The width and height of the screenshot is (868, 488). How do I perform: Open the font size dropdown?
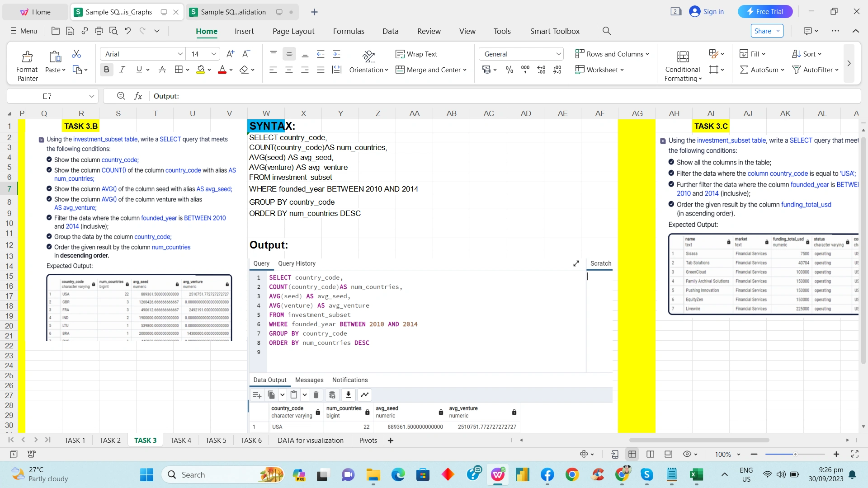click(215, 54)
